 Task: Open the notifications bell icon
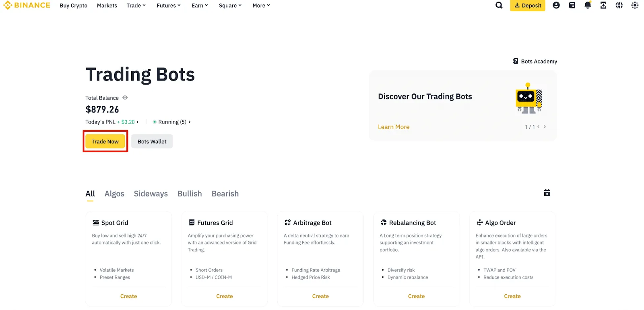(x=588, y=5)
